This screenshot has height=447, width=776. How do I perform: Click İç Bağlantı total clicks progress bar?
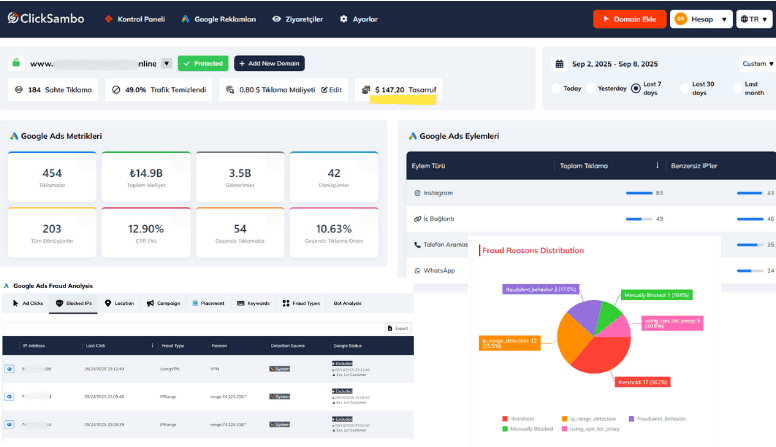pyautogui.click(x=639, y=219)
